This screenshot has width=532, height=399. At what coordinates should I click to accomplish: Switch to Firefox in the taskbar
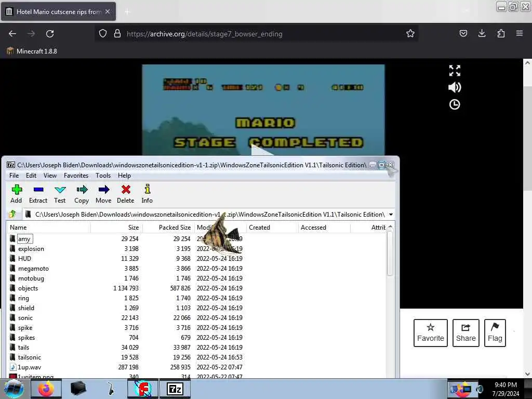[46, 389]
